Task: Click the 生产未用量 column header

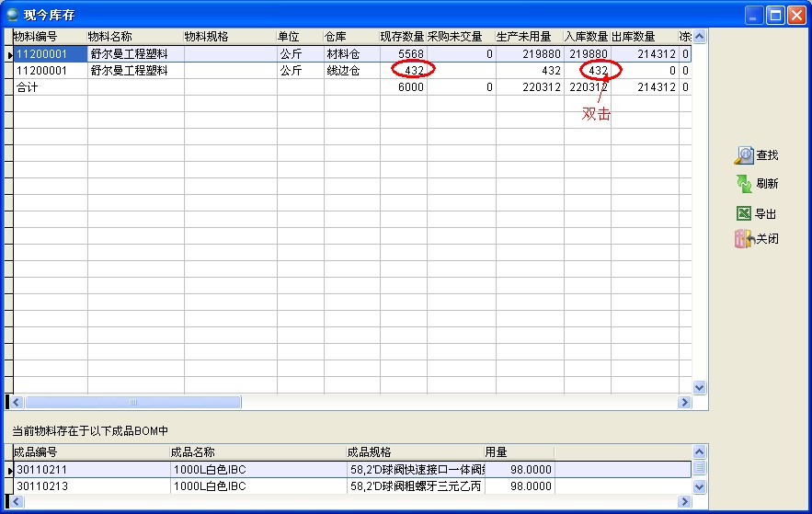Action: point(530,37)
